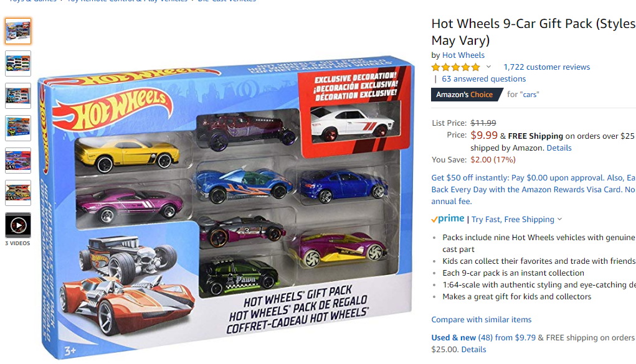Select the fifth product thumbnail image
636x364 pixels.
pyautogui.click(x=18, y=161)
